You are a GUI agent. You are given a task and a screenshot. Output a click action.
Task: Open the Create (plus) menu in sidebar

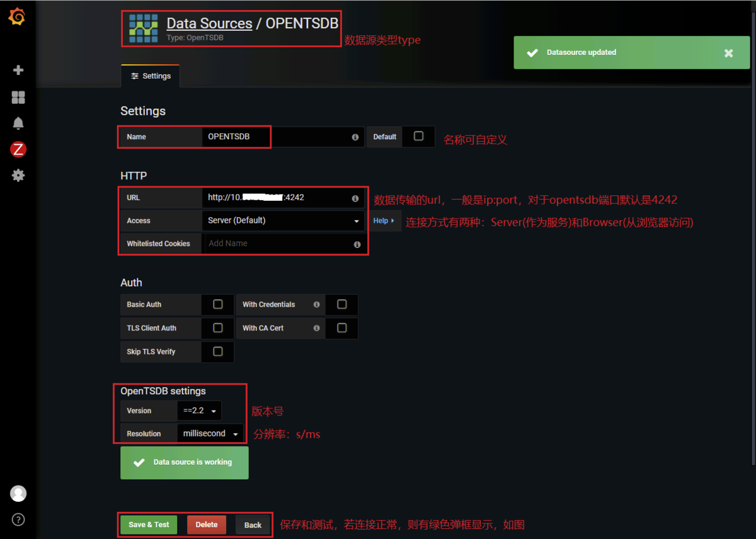pyautogui.click(x=18, y=70)
